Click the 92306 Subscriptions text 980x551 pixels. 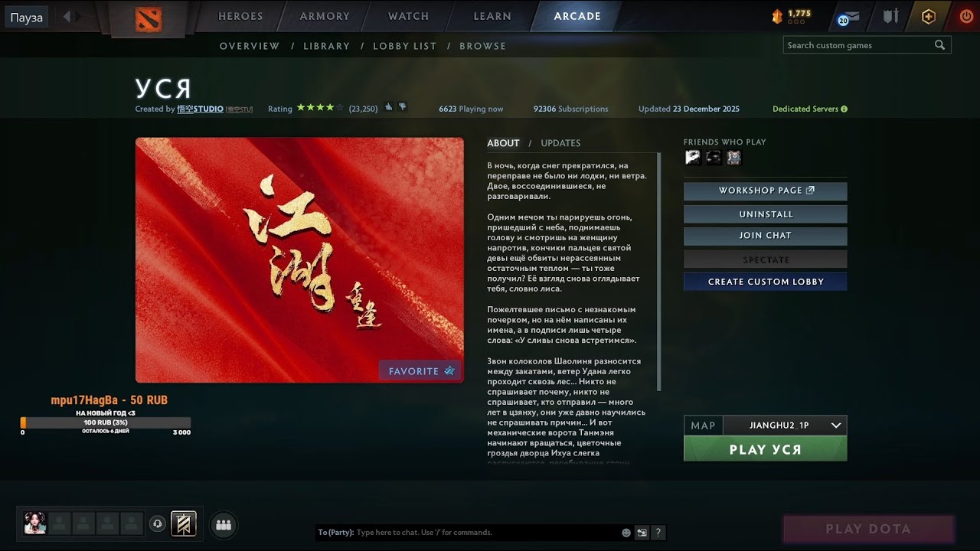[570, 109]
